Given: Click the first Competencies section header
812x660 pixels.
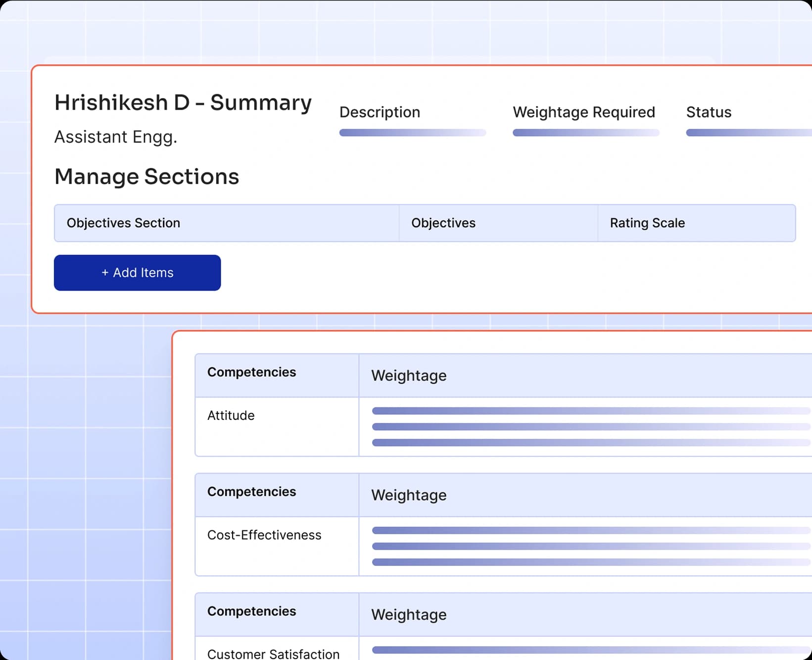Looking at the screenshot, I should coord(251,372).
